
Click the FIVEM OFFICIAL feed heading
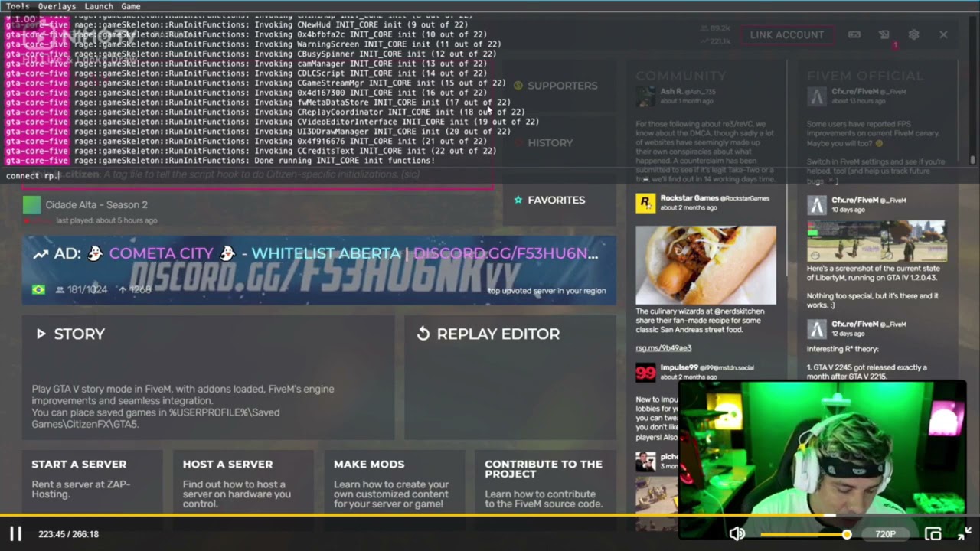(x=865, y=76)
